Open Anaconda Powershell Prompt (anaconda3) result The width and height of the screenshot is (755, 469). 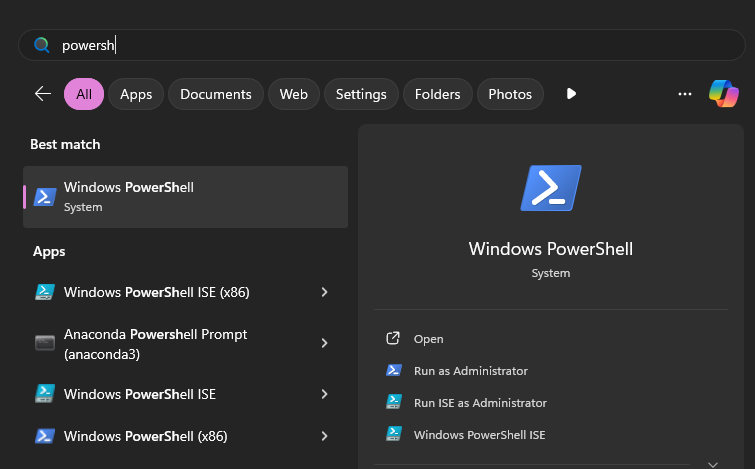(x=185, y=344)
